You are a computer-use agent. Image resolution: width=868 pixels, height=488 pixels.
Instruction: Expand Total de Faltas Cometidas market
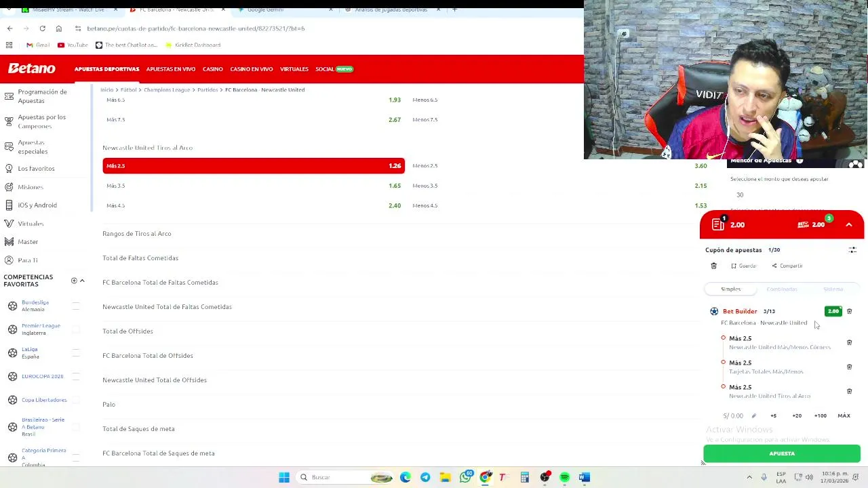140,258
